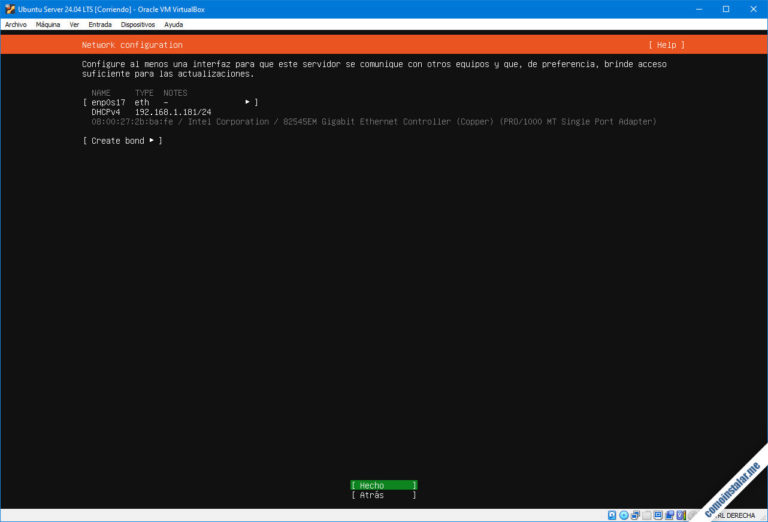Viewport: 768px width, 522px height.
Task: Close the VirtualBox window
Action: (753, 9)
